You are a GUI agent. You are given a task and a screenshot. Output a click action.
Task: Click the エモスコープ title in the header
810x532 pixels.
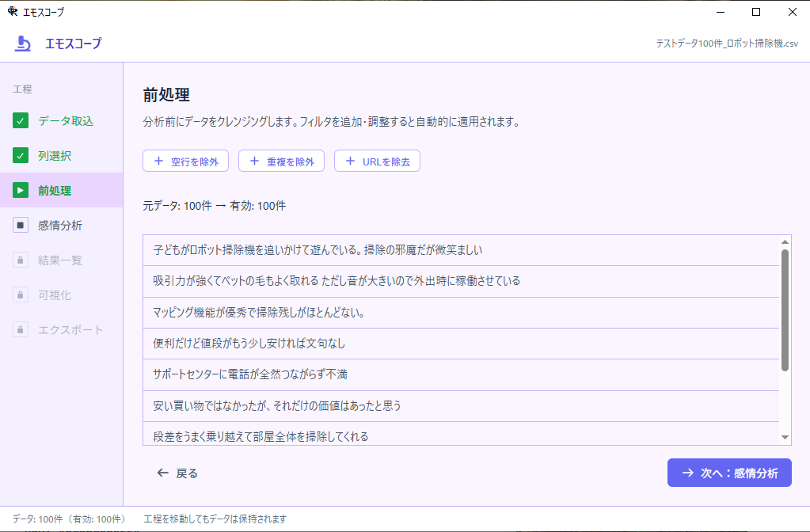[x=74, y=44]
